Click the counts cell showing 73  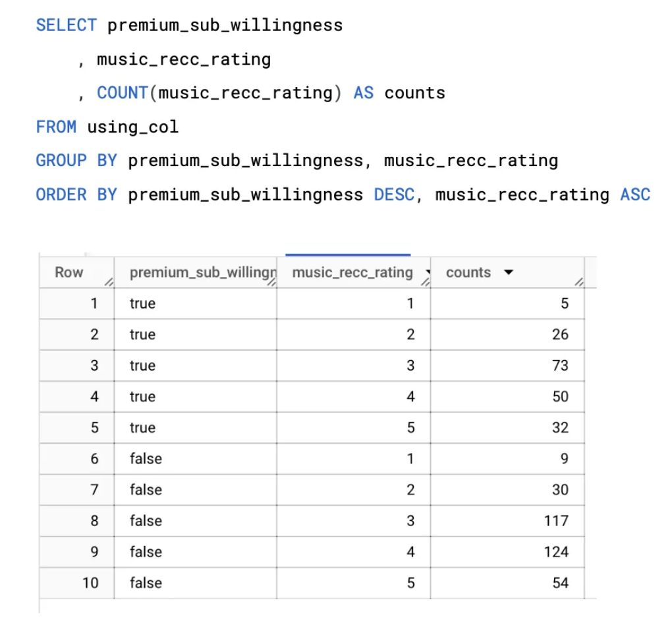pos(559,366)
